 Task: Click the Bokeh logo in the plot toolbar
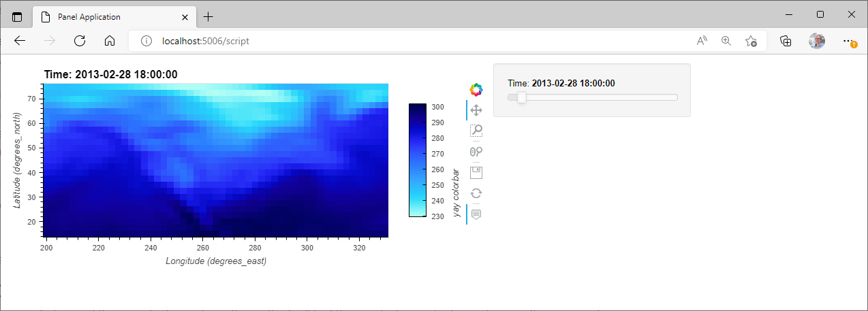coord(476,89)
